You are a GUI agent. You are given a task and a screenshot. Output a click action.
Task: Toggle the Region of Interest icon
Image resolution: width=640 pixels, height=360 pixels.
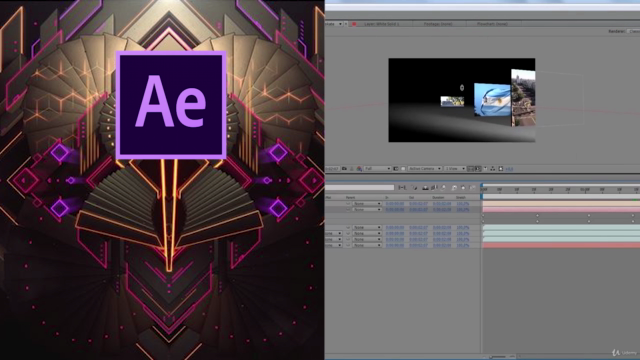pyautogui.click(x=396, y=168)
